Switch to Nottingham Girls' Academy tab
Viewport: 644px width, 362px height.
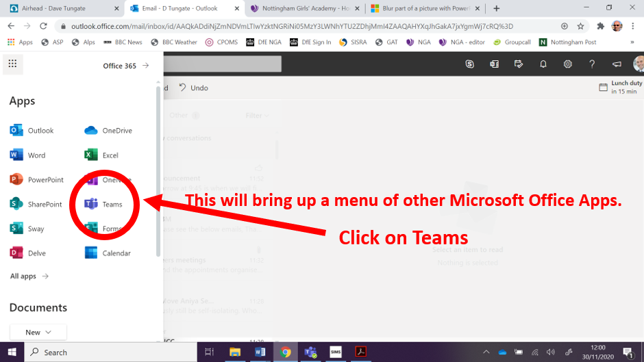point(305,8)
